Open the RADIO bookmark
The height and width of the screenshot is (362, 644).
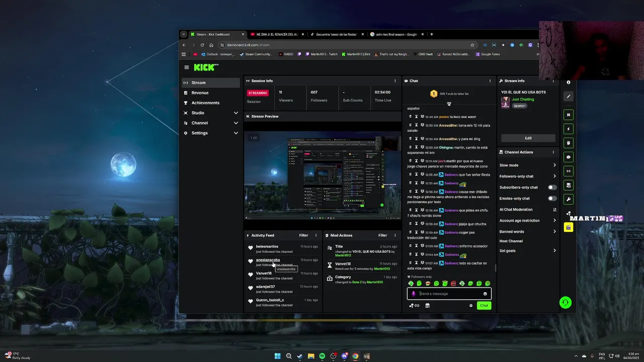(x=285, y=54)
